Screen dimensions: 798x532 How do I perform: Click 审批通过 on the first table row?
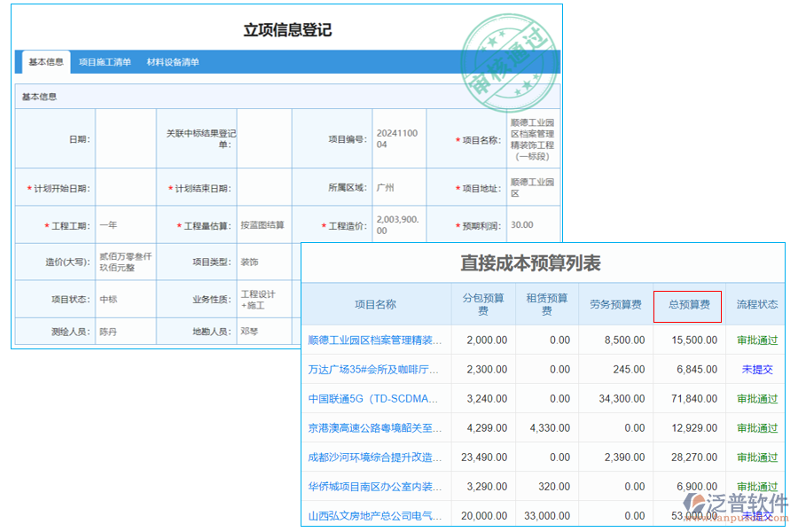(x=755, y=340)
